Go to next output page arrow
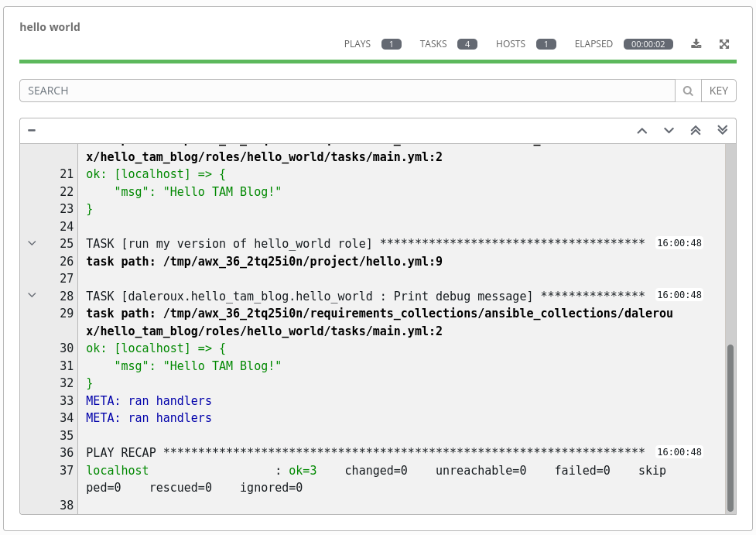The width and height of the screenshot is (756, 535). [x=669, y=131]
